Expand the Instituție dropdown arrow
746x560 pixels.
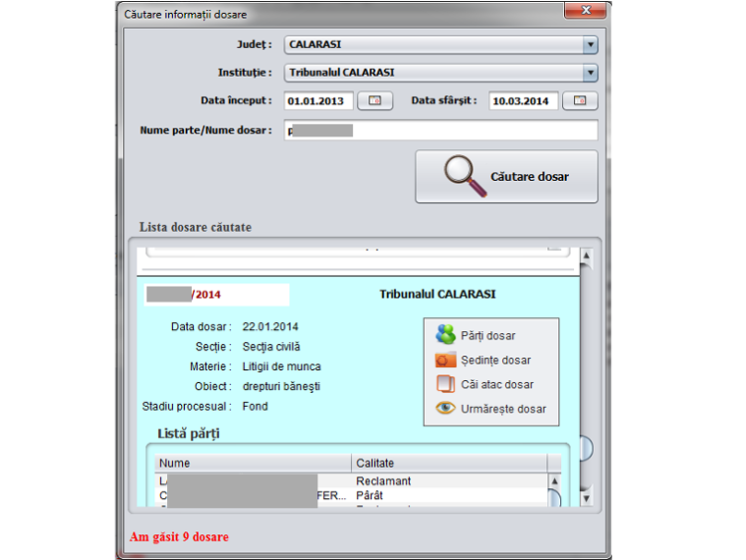coord(590,73)
